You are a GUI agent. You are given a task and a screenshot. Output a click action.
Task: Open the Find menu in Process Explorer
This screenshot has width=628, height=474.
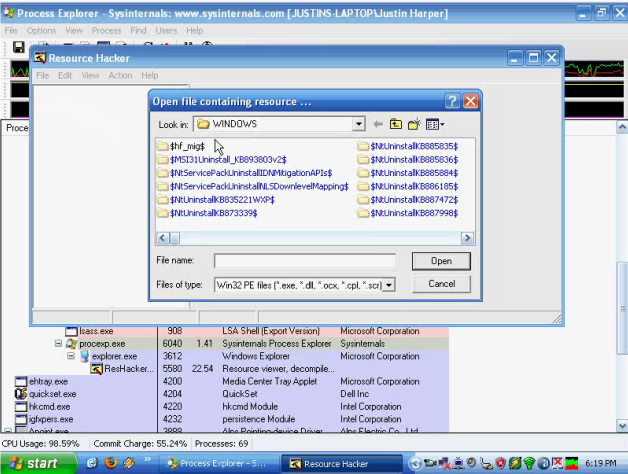pos(138,30)
